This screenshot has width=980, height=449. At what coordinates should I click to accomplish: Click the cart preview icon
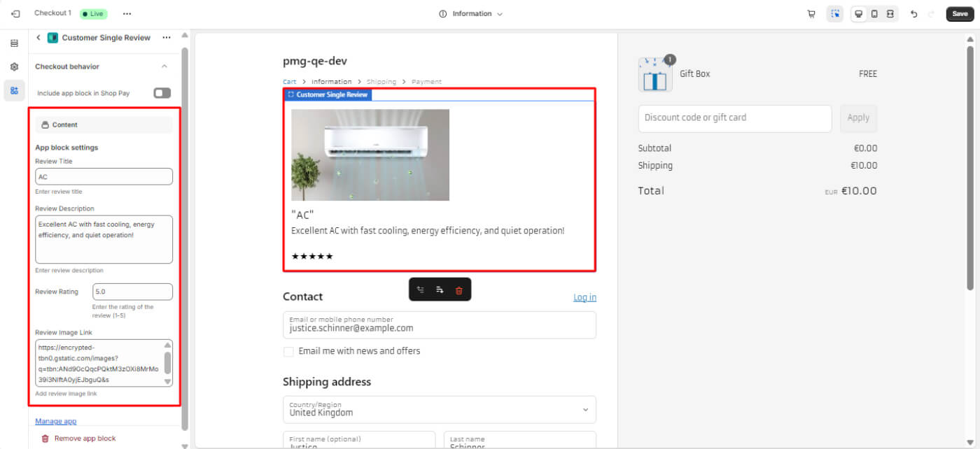(811, 14)
